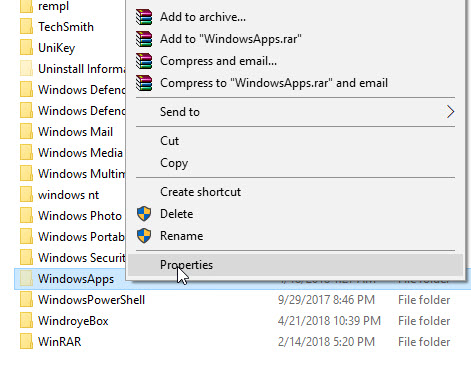Select the WindroyeBox folder name
The width and height of the screenshot is (471, 386).
point(73,321)
